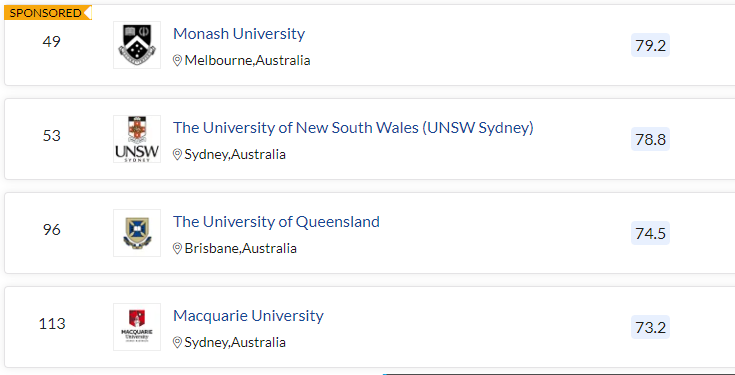The image size is (735, 375).
Task: Click the Monash University crest logo
Action: click(137, 45)
